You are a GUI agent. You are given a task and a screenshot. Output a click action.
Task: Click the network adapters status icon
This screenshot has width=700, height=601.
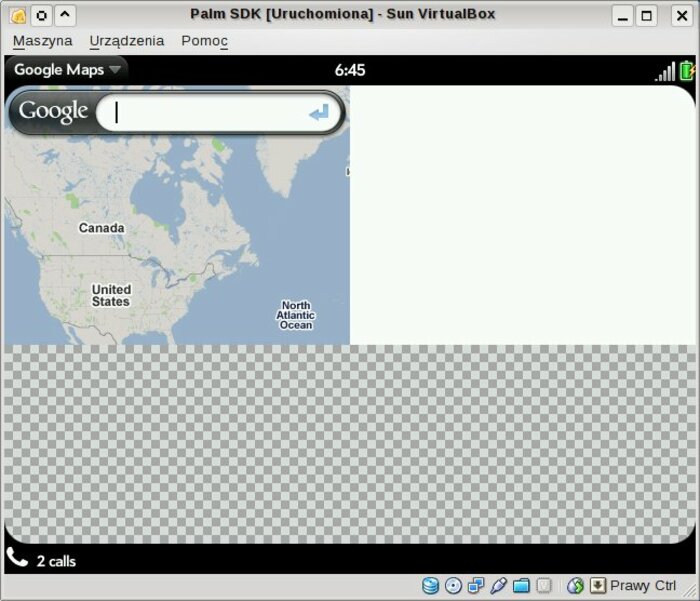(x=476, y=585)
